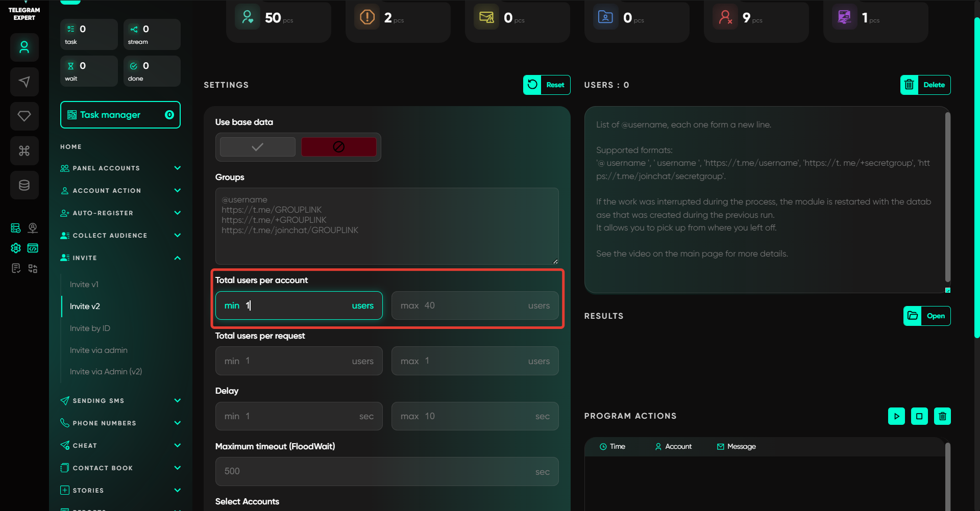Viewport: 980px width, 511px height.
Task: Click the diamond icon in left sidebar
Action: pos(24,116)
